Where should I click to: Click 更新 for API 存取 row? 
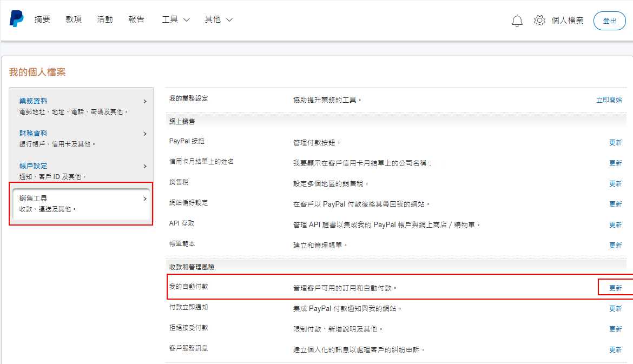616,225
